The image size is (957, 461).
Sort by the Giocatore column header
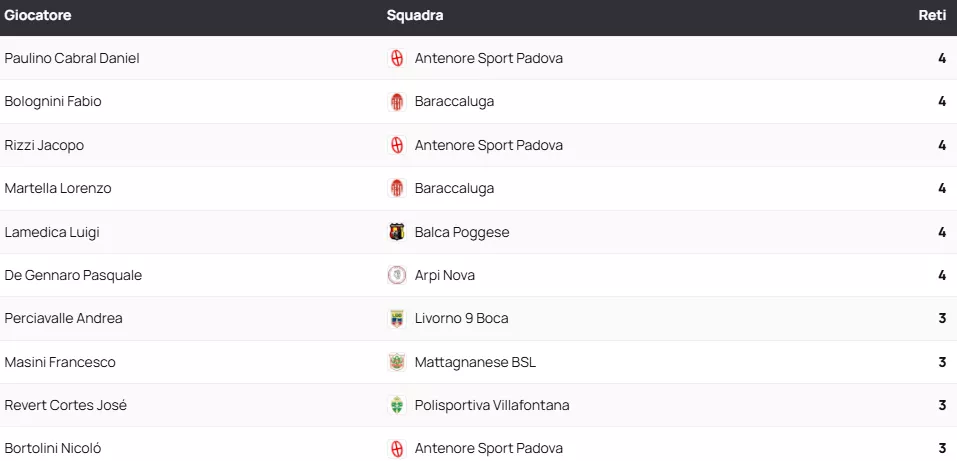[38, 16]
